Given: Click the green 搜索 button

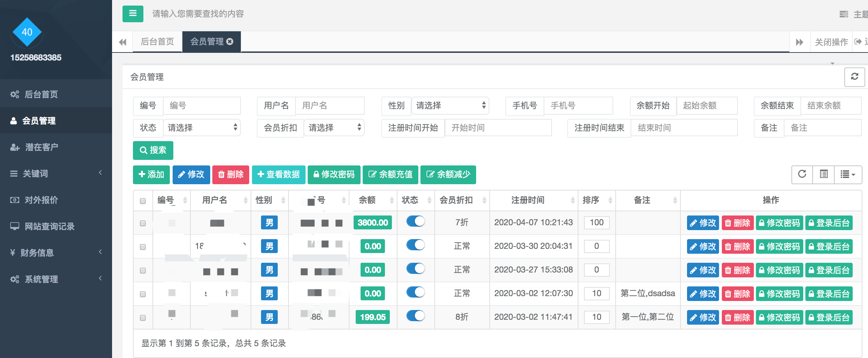Looking at the screenshot, I should [153, 150].
